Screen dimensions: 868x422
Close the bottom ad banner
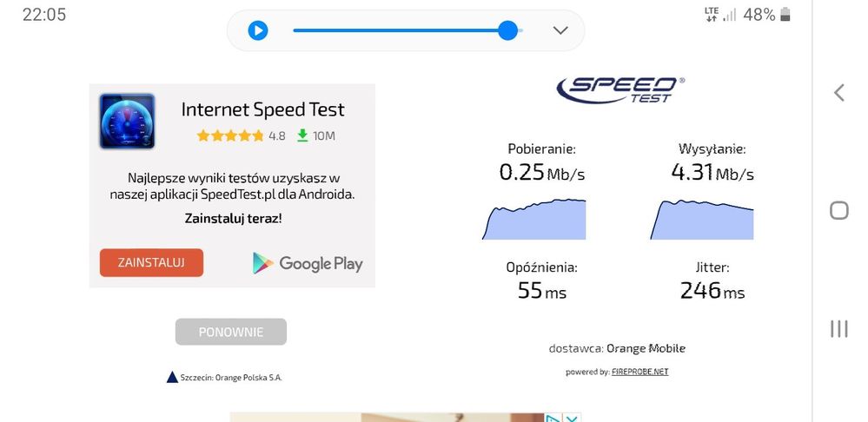coord(572,419)
